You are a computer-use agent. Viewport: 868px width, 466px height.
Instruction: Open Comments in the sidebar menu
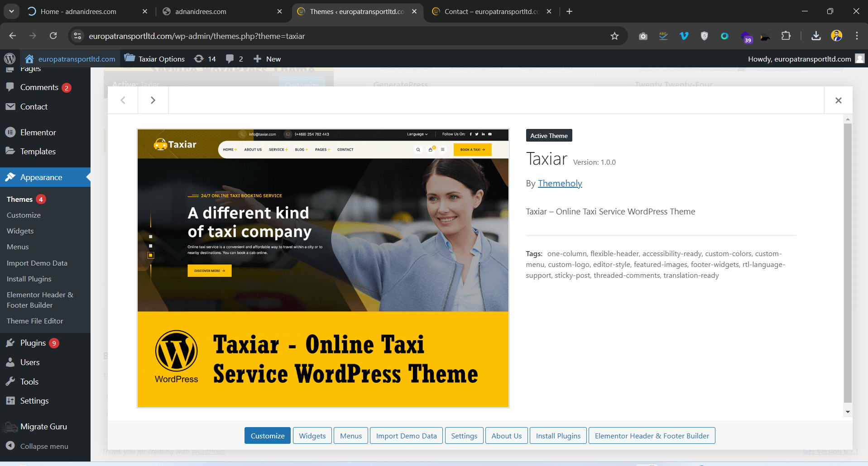[x=39, y=87]
